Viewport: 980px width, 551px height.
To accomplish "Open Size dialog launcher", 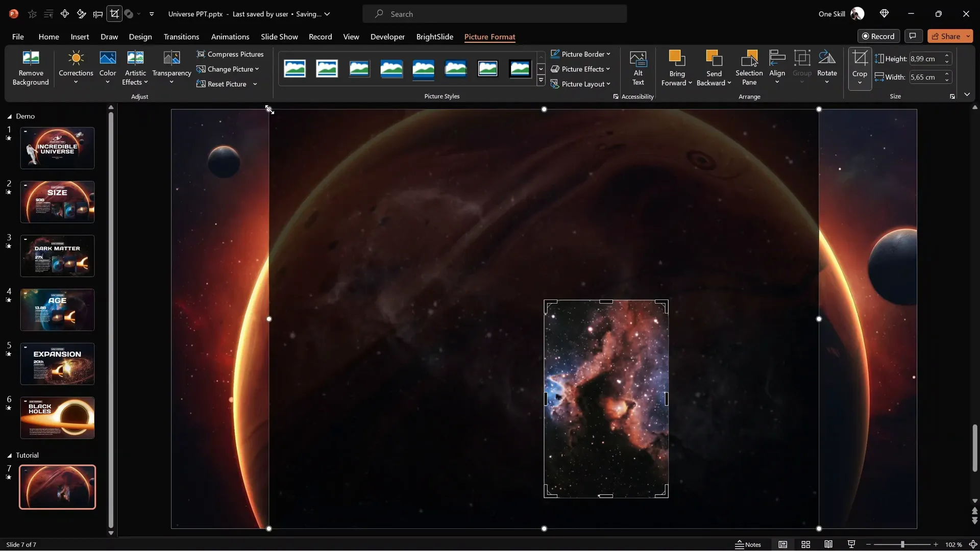I will [952, 96].
